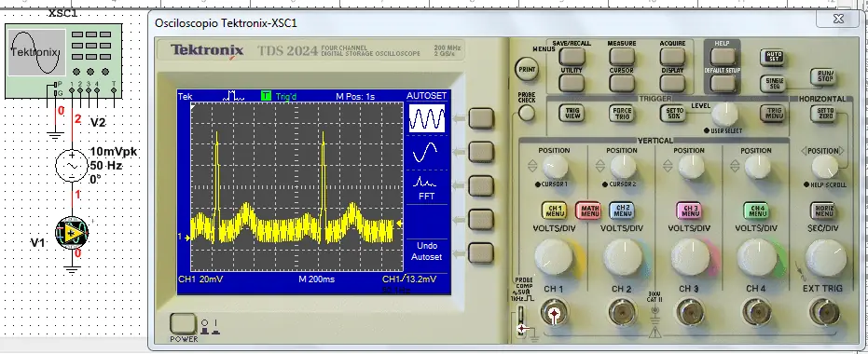
Task: Click the M 200ms timebase readout
Action: pos(317,279)
